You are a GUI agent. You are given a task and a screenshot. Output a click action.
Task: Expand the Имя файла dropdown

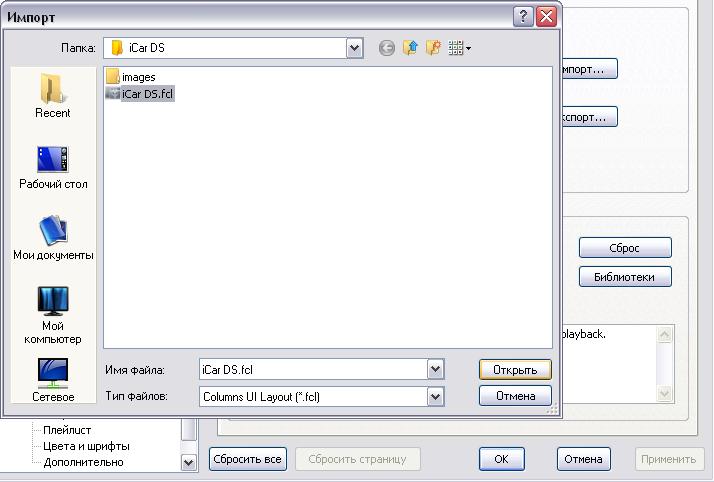coord(435,369)
